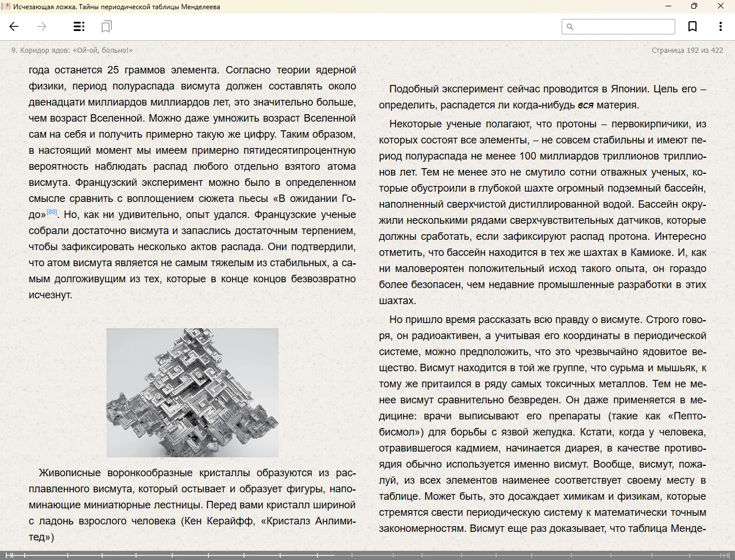Click the page indicator «Страница 192 из 422»
735x560 pixels.
(x=687, y=50)
